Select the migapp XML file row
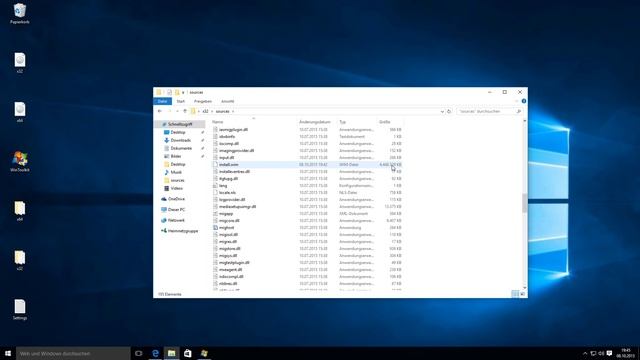640x360 pixels. coord(307,213)
